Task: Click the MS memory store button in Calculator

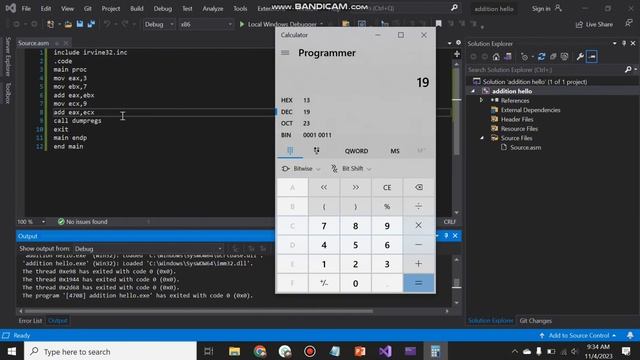Action: (395, 151)
